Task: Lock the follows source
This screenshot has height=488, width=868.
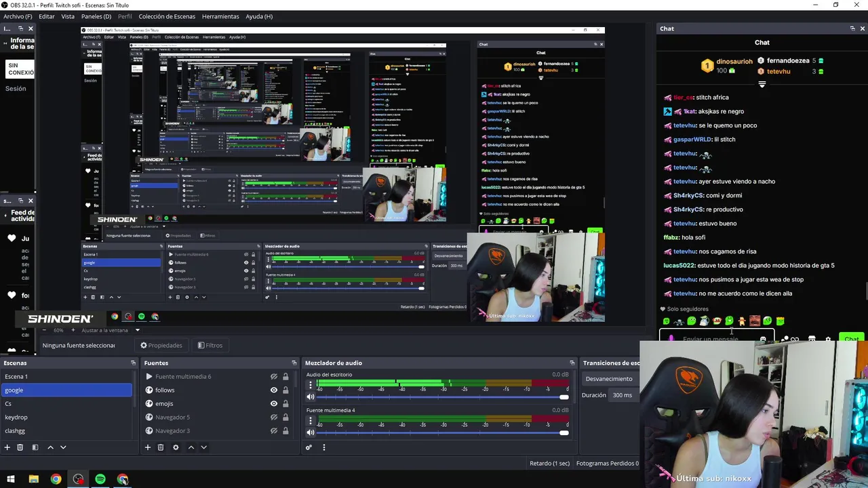Action: tap(285, 390)
